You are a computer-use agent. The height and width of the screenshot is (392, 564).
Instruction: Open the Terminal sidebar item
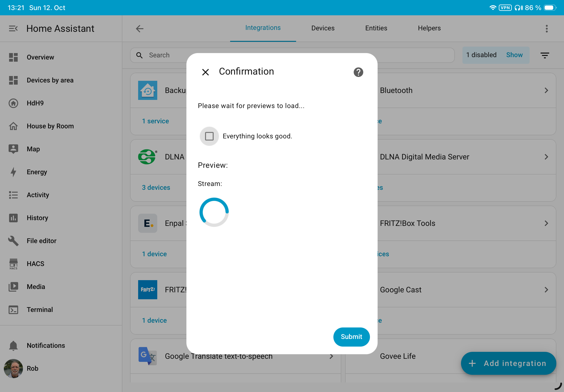[x=39, y=310]
